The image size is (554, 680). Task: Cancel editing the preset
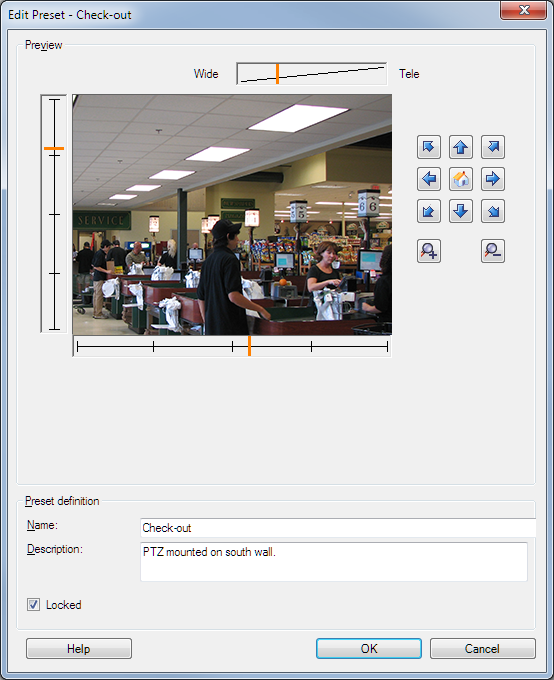(482, 648)
